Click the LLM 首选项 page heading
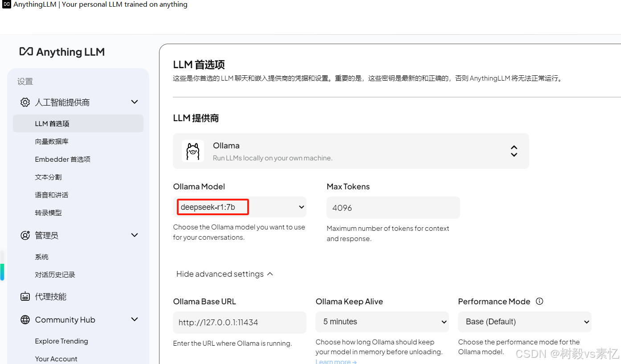The height and width of the screenshot is (364, 621). [199, 65]
